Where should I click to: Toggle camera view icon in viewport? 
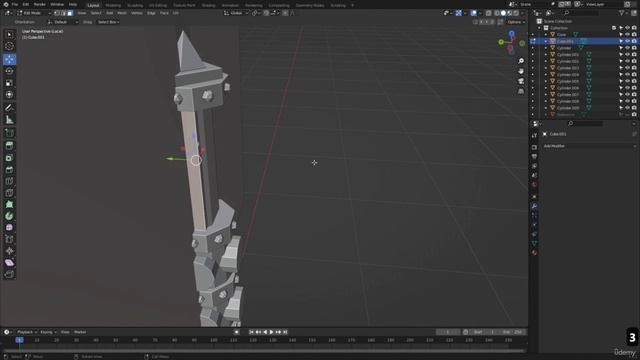[521, 82]
